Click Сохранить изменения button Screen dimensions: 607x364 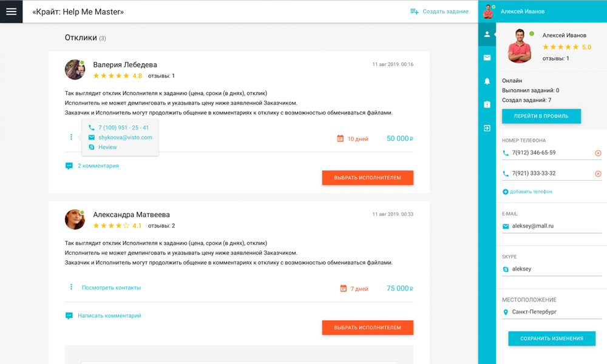[551, 339]
